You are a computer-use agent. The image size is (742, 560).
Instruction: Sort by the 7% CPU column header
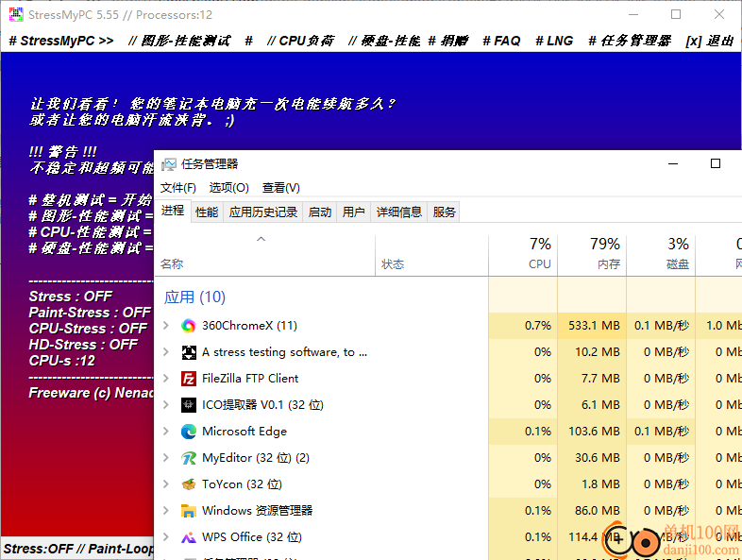[x=523, y=256]
